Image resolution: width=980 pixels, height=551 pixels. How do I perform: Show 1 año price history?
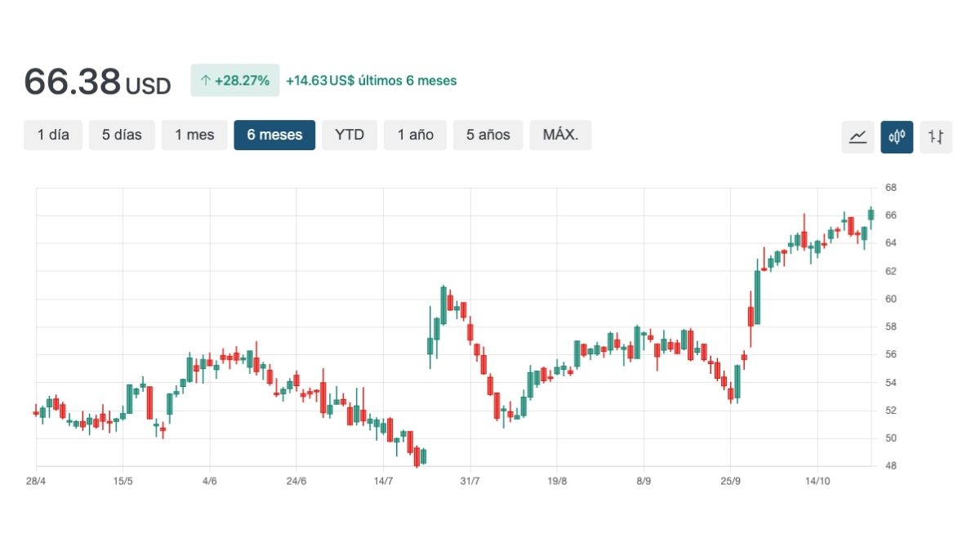click(x=416, y=135)
